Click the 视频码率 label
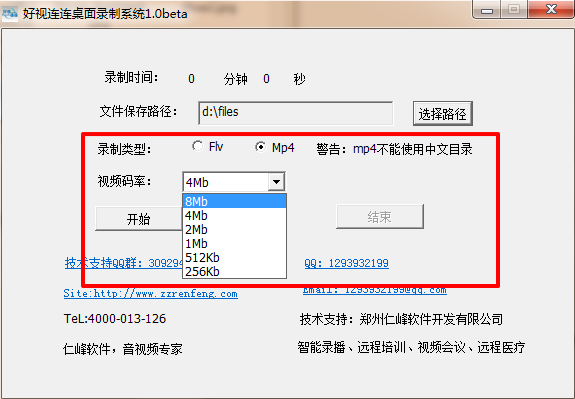This screenshot has width=575, height=399. pos(124,181)
